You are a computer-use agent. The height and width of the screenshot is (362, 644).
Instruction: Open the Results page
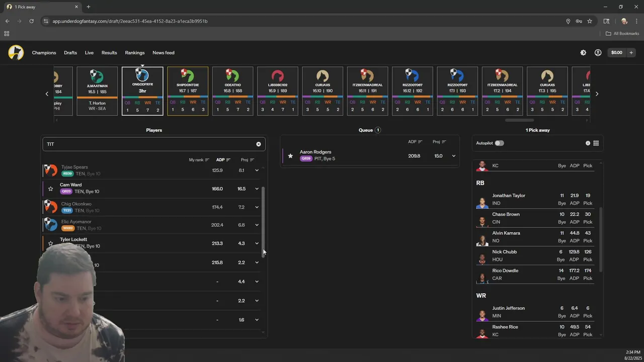(109, 53)
